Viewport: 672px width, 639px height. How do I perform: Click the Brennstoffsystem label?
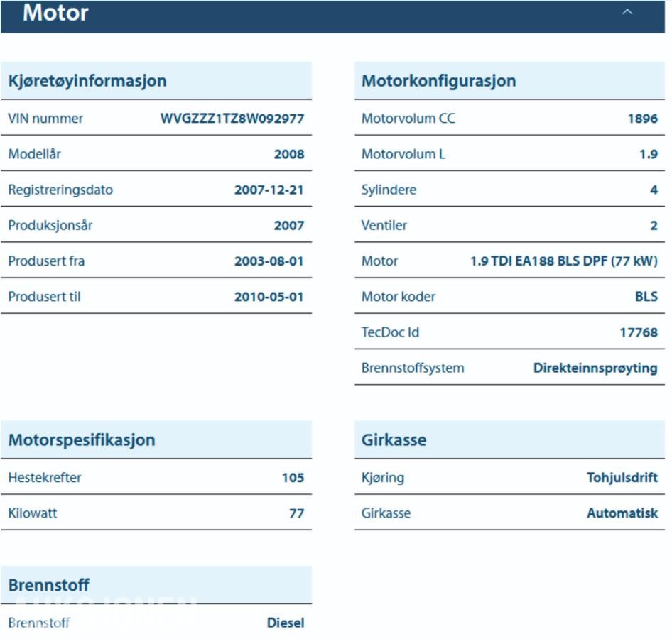tap(413, 368)
